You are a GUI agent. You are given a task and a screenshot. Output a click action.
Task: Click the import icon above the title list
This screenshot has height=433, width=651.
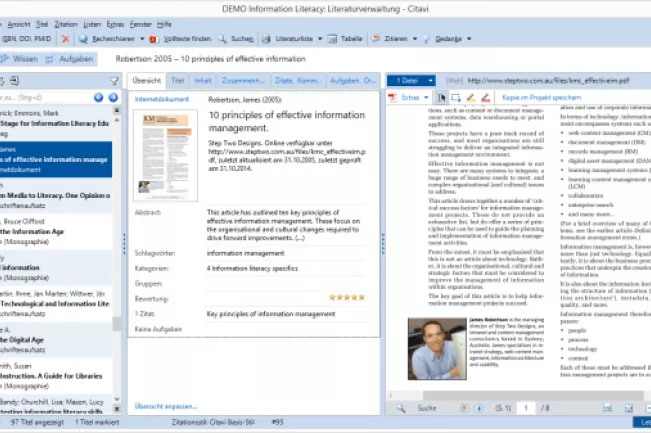point(15,81)
